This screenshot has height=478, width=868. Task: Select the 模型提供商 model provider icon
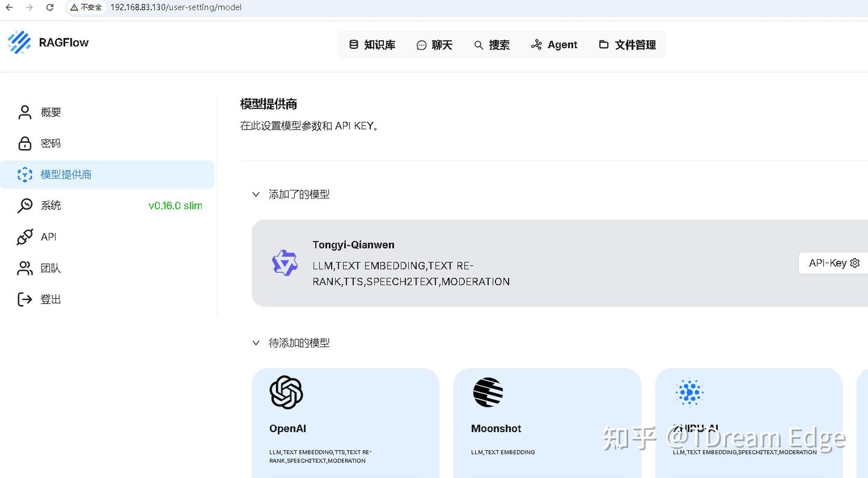point(25,174)
